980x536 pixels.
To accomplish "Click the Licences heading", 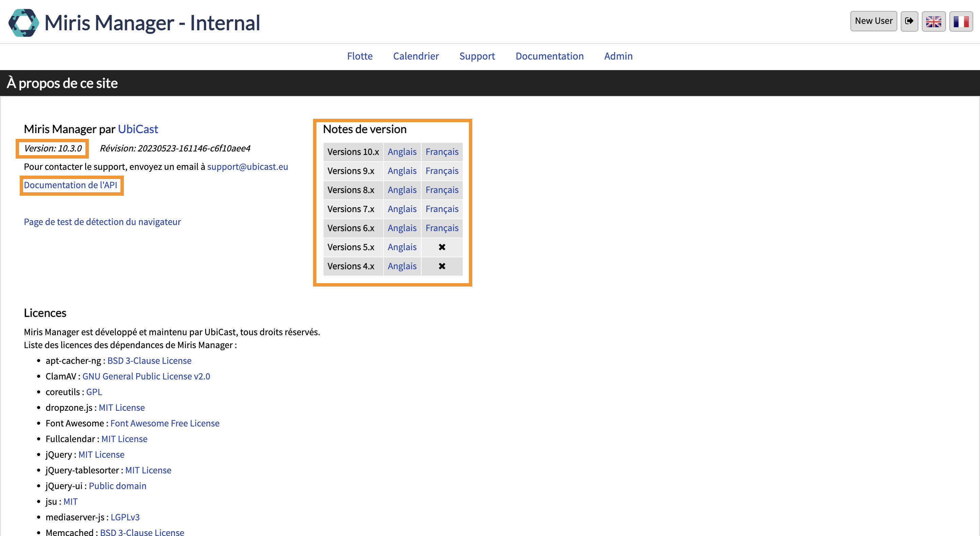I will tap(45, 313).
